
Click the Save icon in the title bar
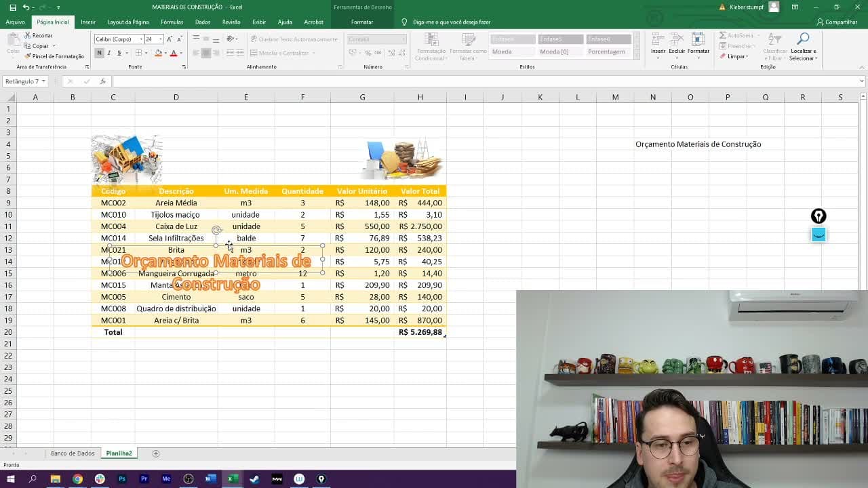tap(12, 7)
